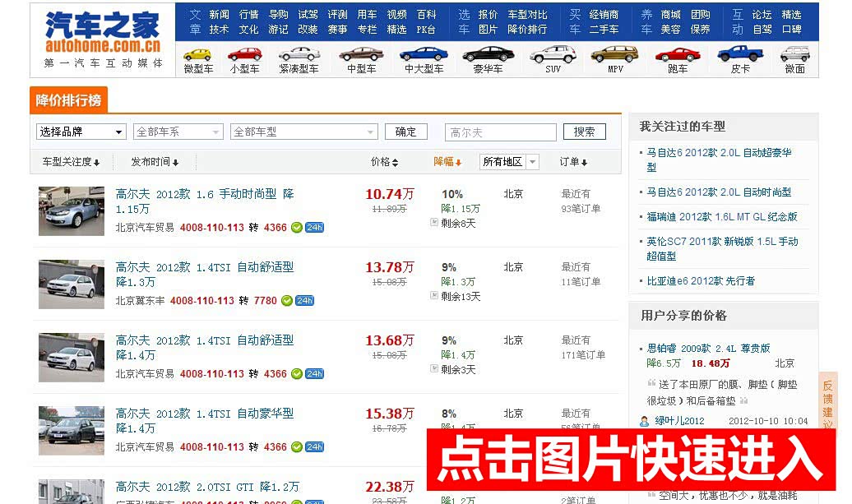Click the search field containing 高尔夫
Screen dimensions: 852x504
pyautogui.click(x=501, y=132)
